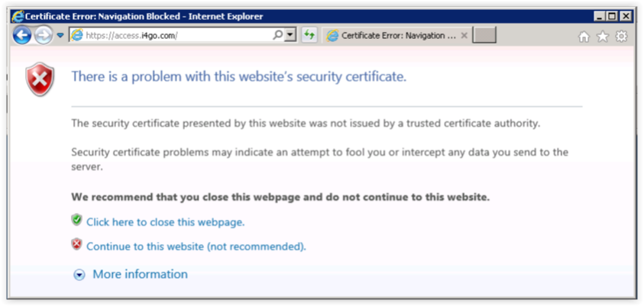Screen dimensions: 644x306
Task: Click the green shield icon beside close link
Action: (x=76, y=220)
